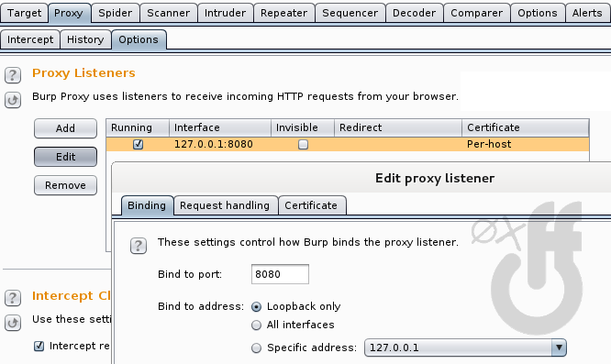The image size is (611, 364).
Task: Sort by the Redirect column header
Action: [398, 127]
